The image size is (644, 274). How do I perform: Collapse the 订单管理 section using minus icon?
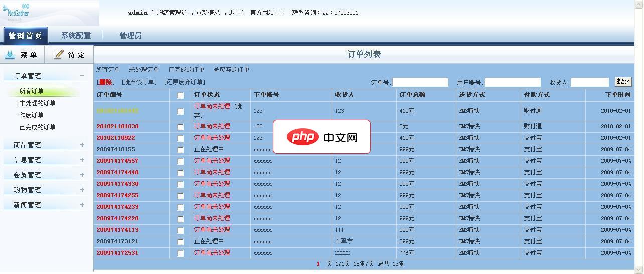[82, 76]
